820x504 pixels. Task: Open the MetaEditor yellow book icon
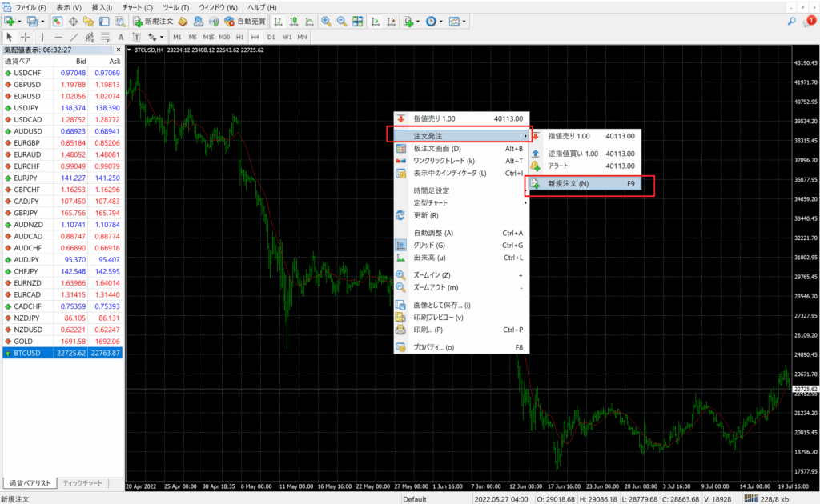click(183, 22)
